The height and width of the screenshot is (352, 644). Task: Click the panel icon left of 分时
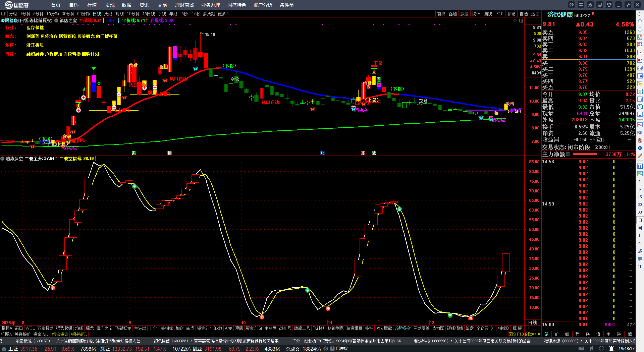point(3,14)
